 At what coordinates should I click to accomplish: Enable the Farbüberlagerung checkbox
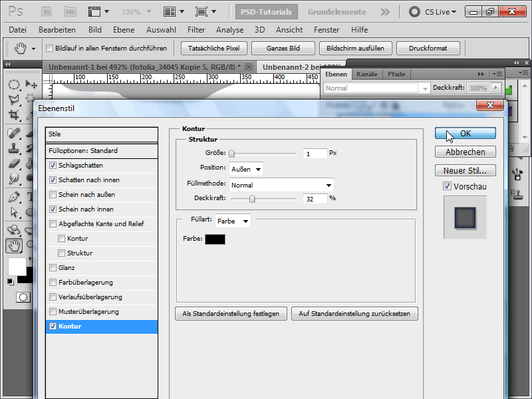pyautogui.click(x=53, y=282)
